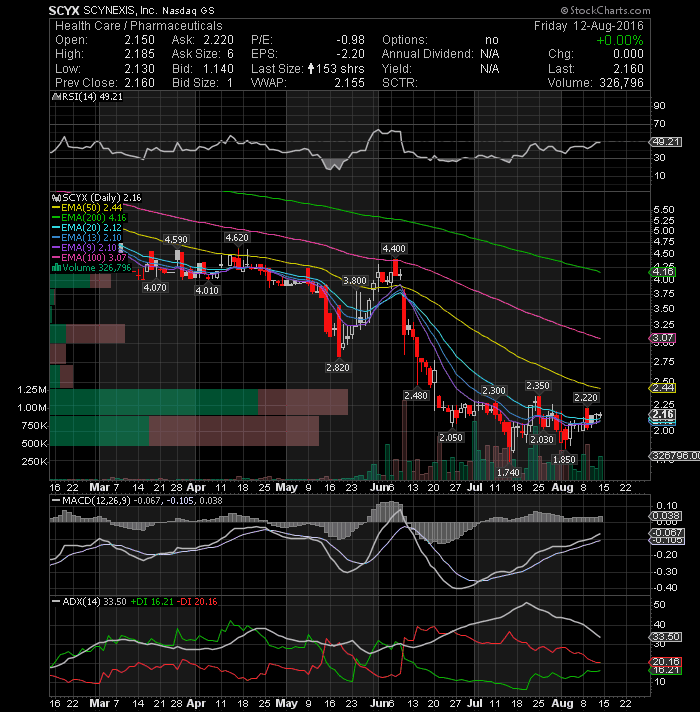Screen dimensions: 700x712
Task: Click the green +DI 16.21 legend text
Action: point(152,602)
